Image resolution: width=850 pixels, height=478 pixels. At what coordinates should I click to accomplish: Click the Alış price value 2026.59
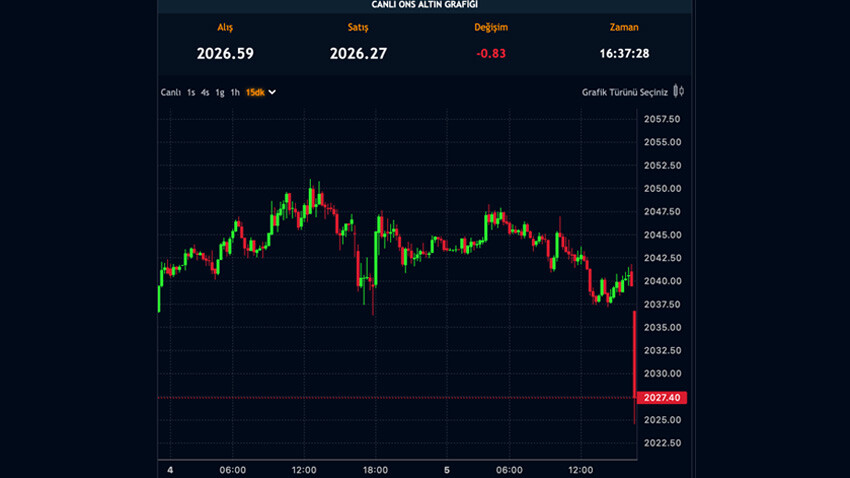tap(224, 53)
